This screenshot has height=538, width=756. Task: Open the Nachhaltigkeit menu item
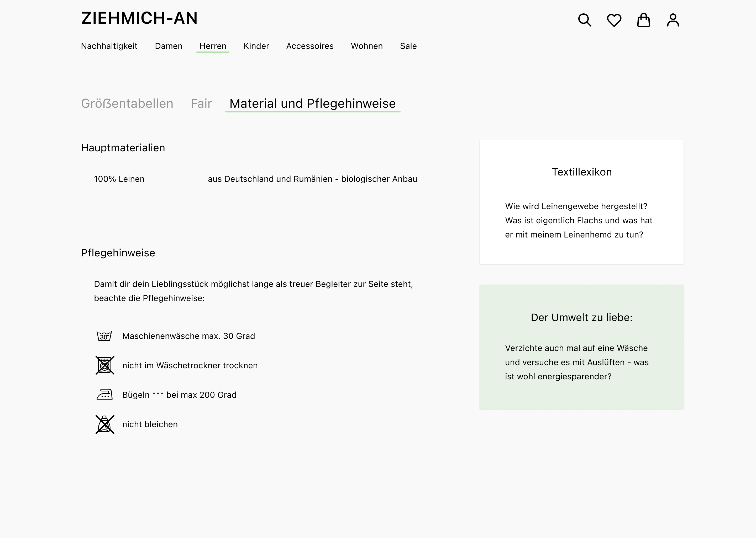point(109,46)
